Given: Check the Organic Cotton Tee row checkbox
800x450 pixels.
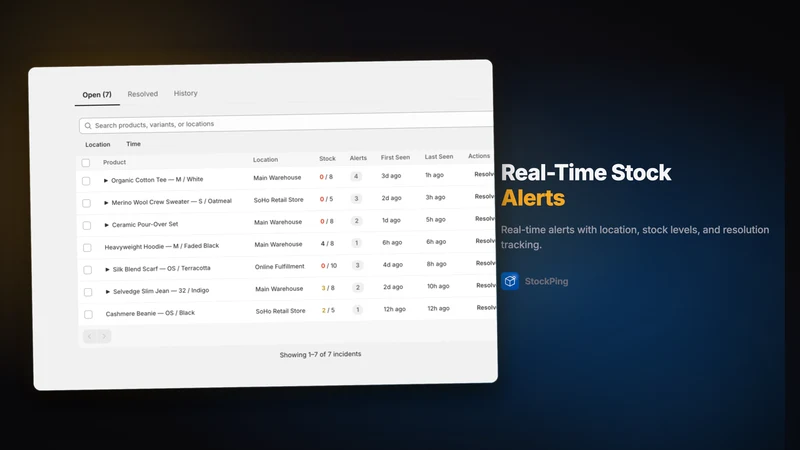Looking at the screenshot, I should click(x=86, y=181).
